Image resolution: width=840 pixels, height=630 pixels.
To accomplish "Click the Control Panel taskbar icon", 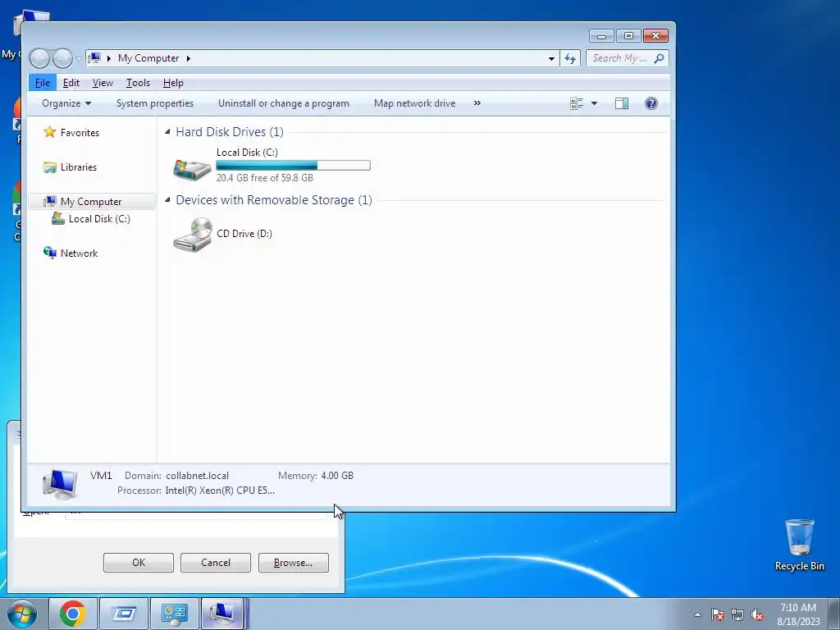I will point(175,614).
